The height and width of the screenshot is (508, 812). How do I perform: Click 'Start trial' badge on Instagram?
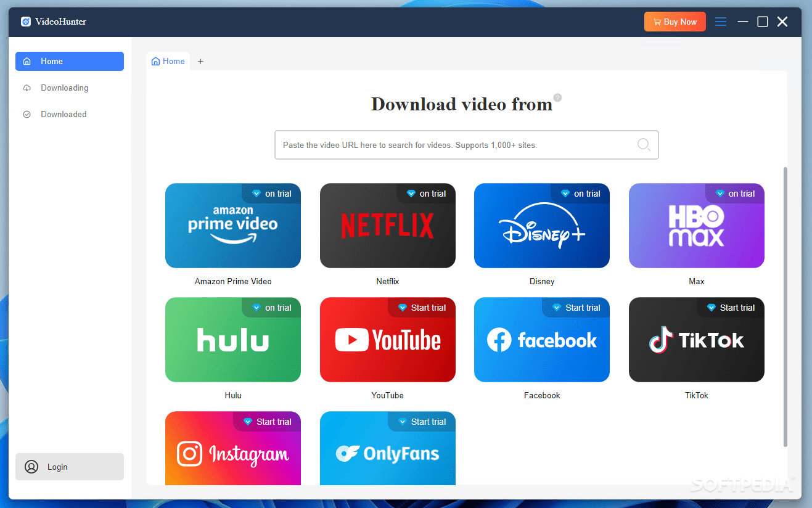pyautogui.click(x=267, y=422)
